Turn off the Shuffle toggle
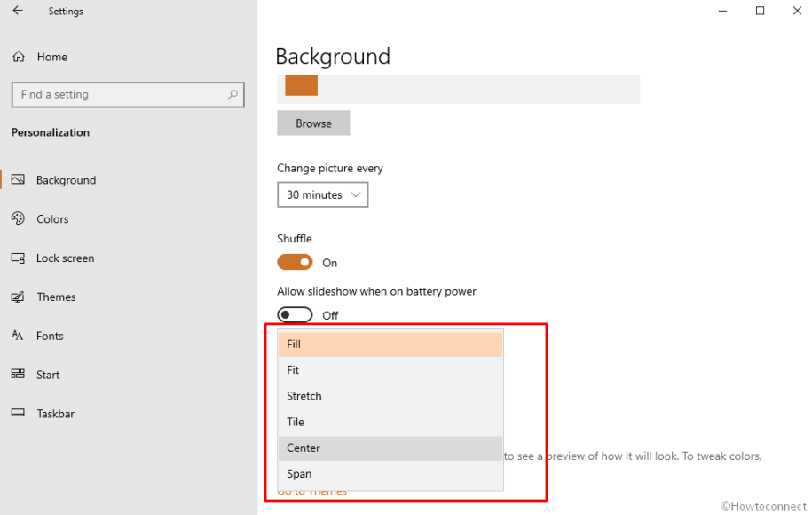The width and height of the screenshot is (812, 515). point(295,262)
